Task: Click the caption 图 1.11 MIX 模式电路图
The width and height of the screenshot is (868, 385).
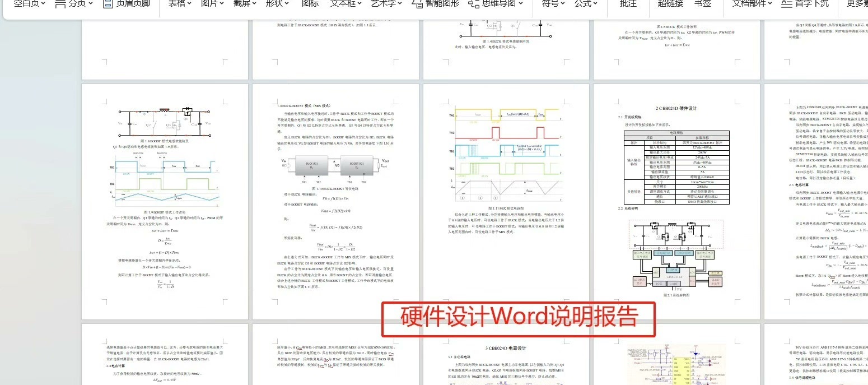Action: pos(506,208)
